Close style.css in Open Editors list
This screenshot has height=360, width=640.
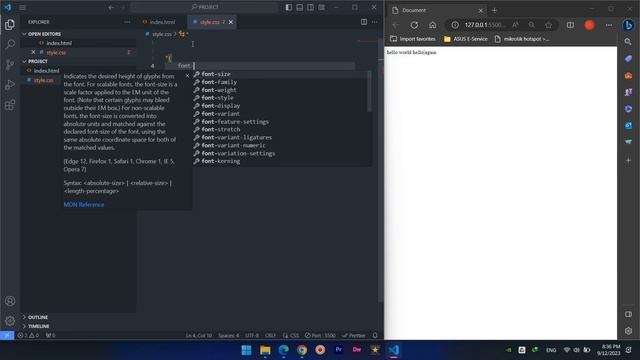coord(33,52)
